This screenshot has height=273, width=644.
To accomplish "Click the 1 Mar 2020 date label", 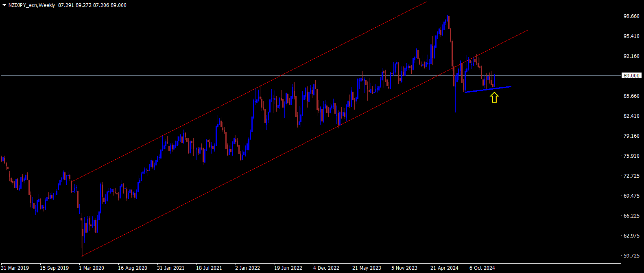I will (x=92, y=268).
